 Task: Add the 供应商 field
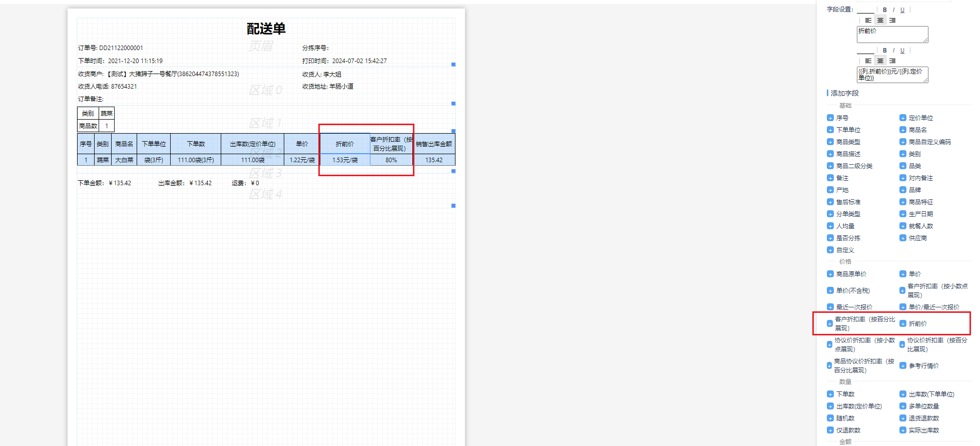(x=903, y=238)
